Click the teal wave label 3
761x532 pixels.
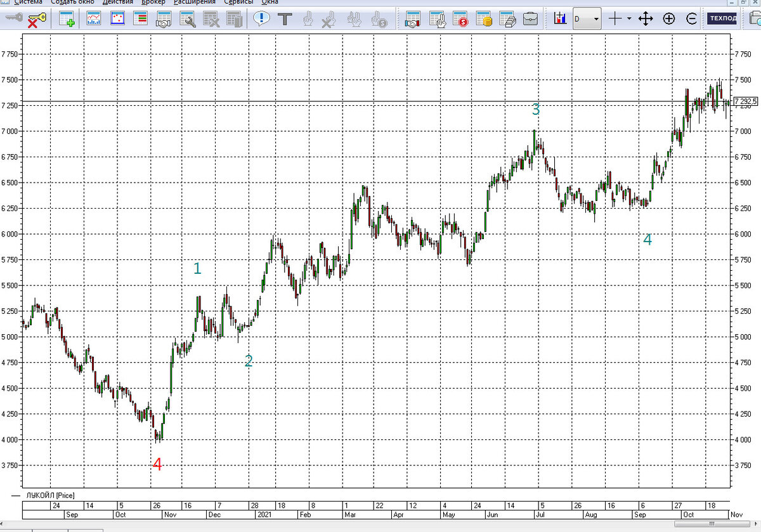pyautogui.click(x=536, y=110)
